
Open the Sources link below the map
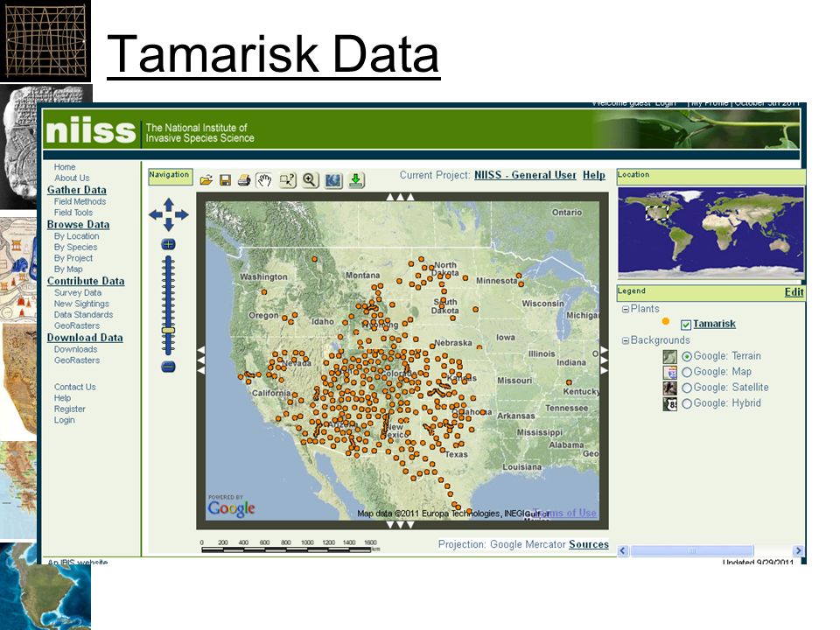[589, 544]
